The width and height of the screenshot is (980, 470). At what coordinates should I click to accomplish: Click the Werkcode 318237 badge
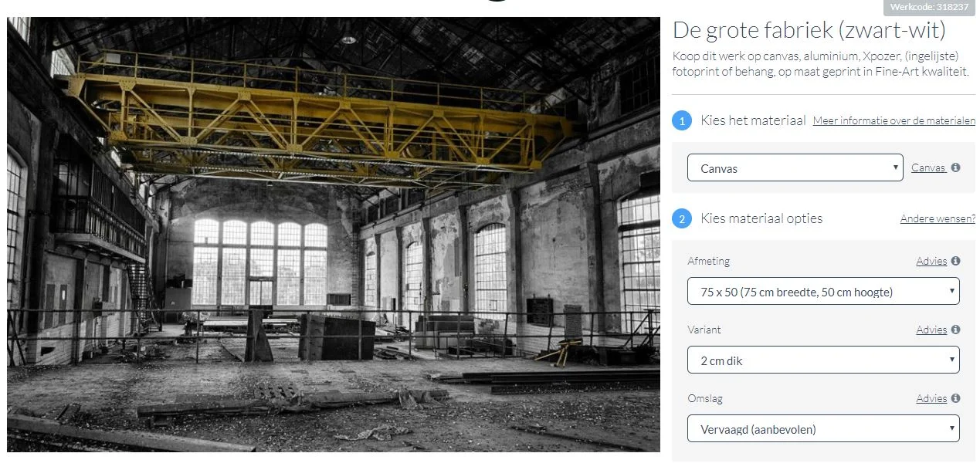click(x=929, y=6)
